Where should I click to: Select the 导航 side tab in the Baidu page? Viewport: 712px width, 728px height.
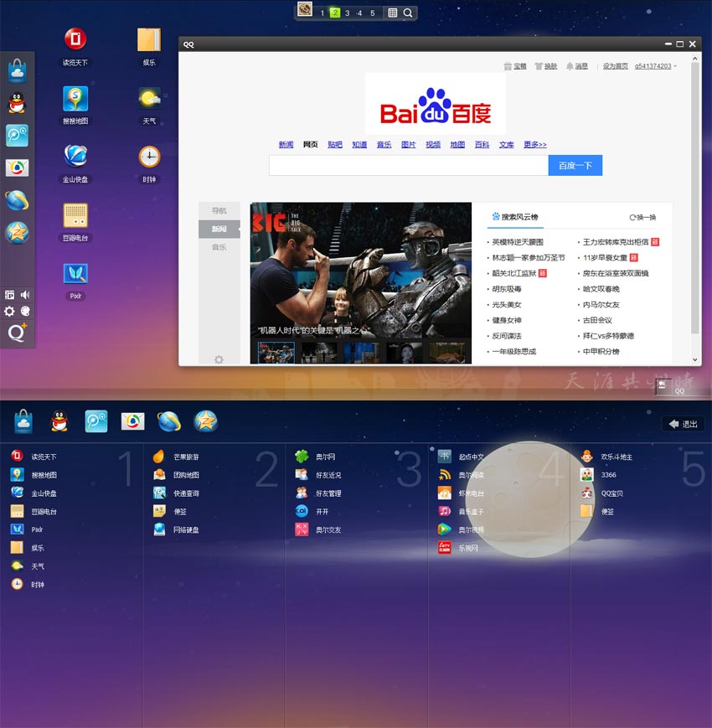tap(219, 210)
